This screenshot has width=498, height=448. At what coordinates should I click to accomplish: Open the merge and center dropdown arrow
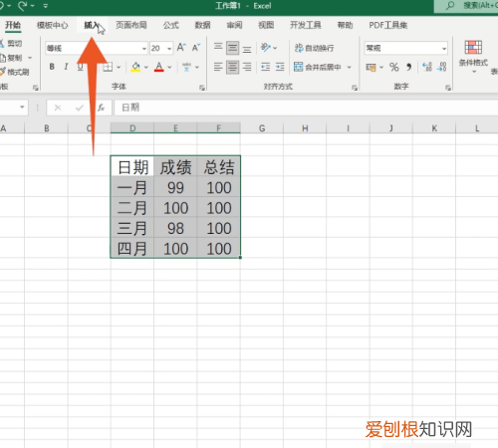349,67
